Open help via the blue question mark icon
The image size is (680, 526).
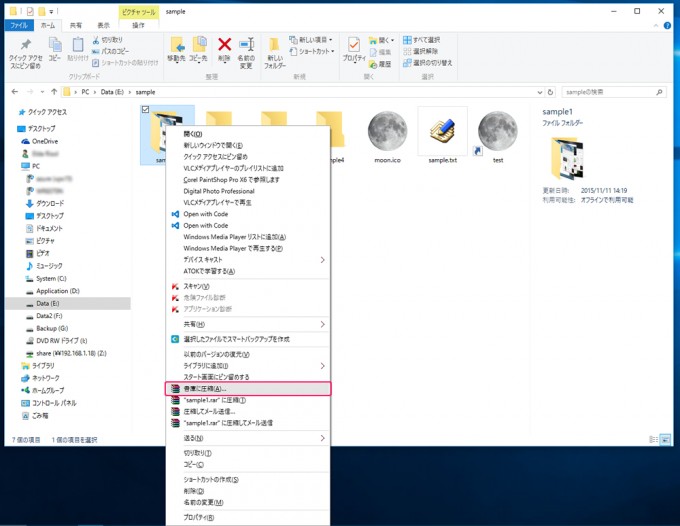(x=667, y=26)
